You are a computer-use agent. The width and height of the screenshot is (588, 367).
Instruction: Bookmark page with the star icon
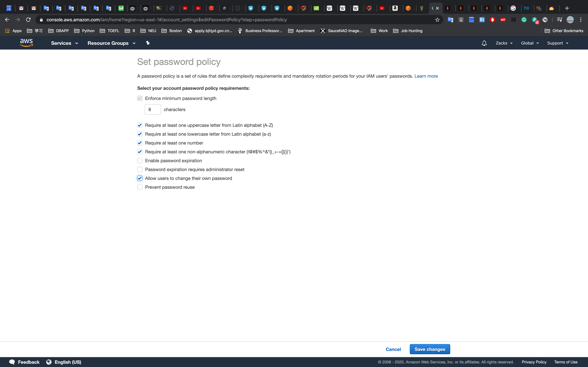[437, 20]
